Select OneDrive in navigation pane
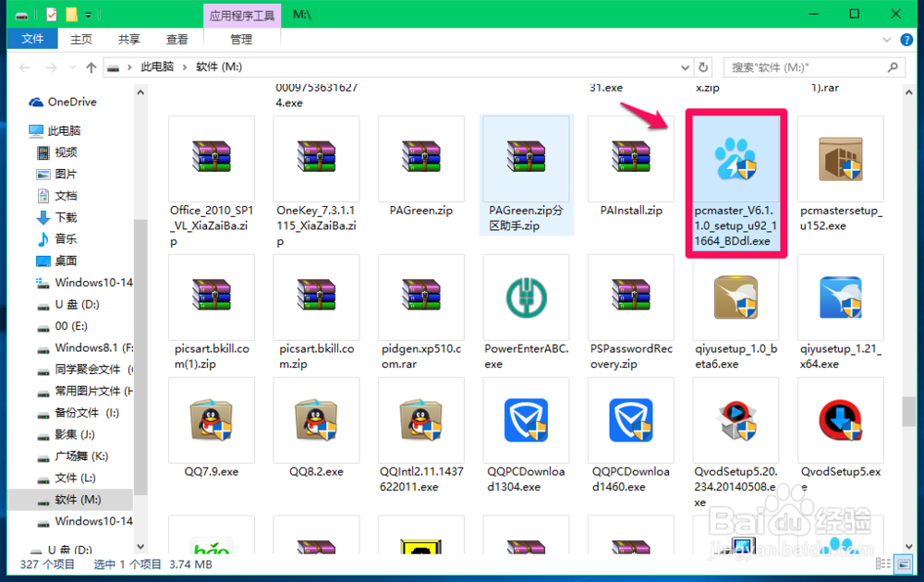The height and width of the screenshot is (582, 924). point(72,102)
